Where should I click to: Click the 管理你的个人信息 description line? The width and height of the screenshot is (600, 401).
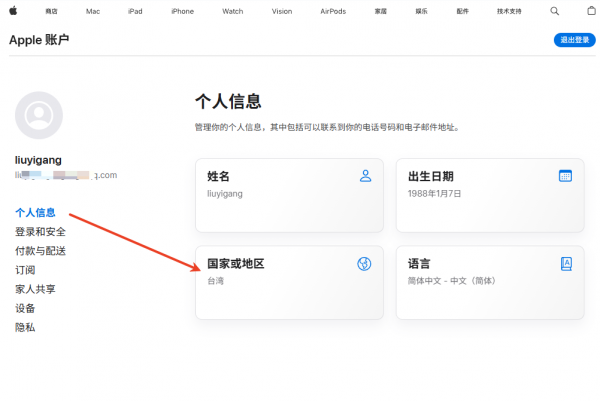point(327,127)
